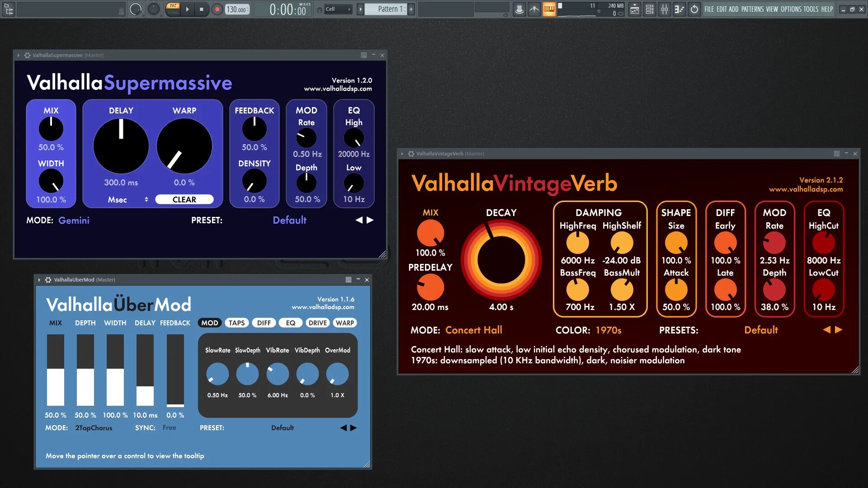This screenshot has height=488, width=868.
Task: Select the TAPS tab in ÜberMod
Action: pyautogui.click(x=236, y=323)
